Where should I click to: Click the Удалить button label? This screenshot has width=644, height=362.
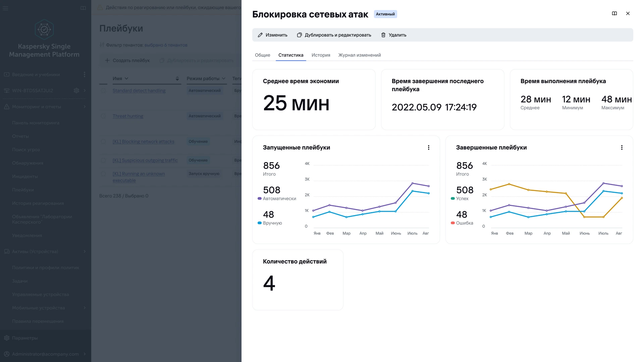pos(397,35)
